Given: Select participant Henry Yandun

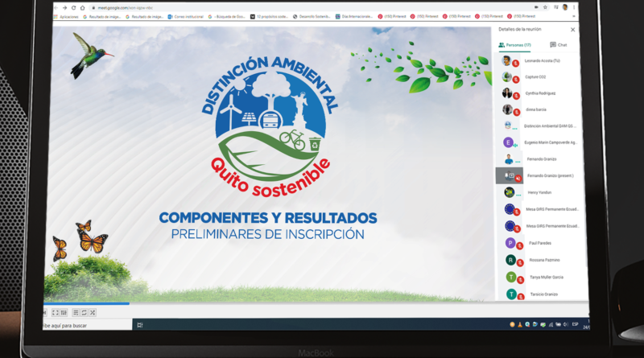Looking at the screenshot, I should pyautogui.click(x=539, y=192).
